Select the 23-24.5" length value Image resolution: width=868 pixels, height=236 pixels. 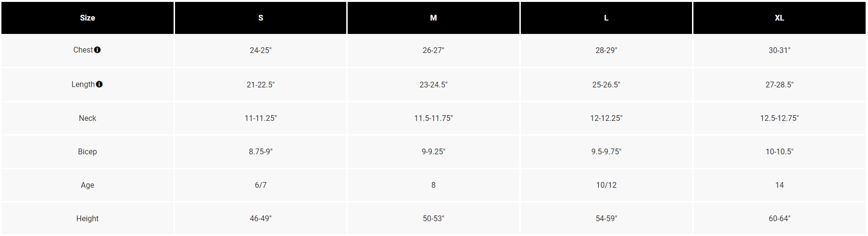click(433, 85)
